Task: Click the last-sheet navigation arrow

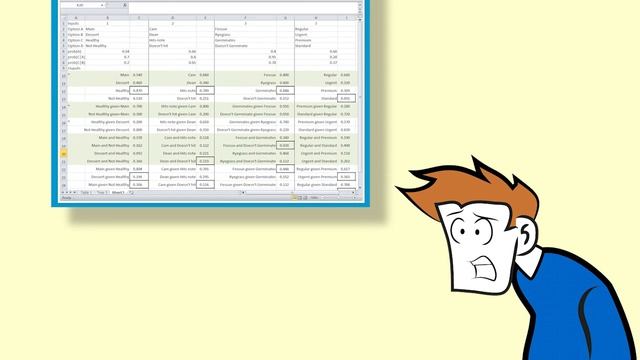Action: pyautogui.click(x=75, y=192)
